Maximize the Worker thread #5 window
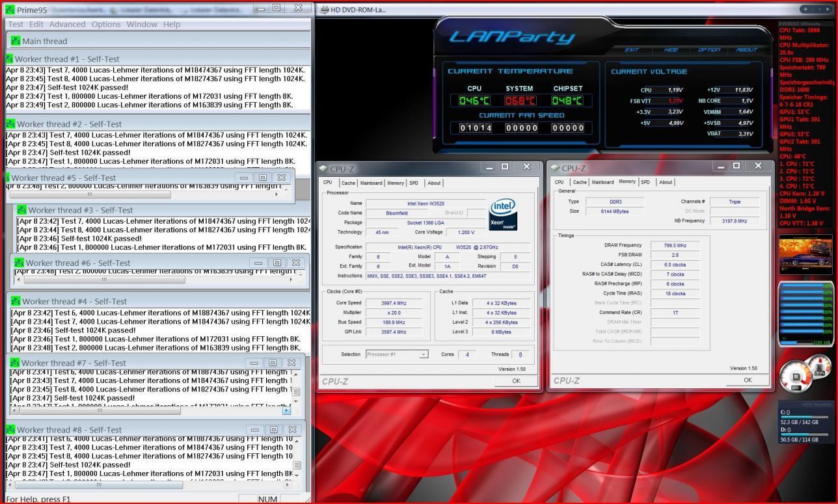The image size is (838, 504). click(x=263, y=178)
